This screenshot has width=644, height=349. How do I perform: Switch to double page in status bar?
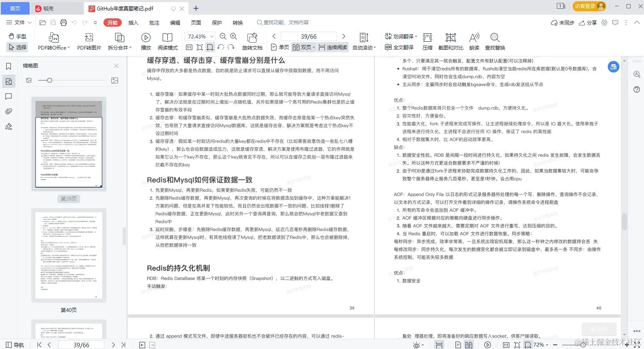[x=469, y=345]
